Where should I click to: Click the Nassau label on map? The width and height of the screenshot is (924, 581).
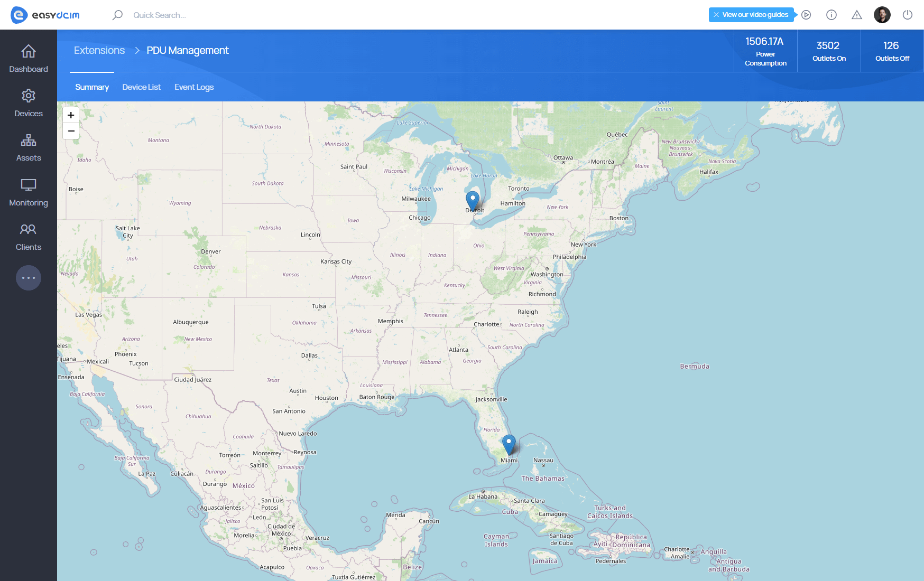(x=543, y=461)
